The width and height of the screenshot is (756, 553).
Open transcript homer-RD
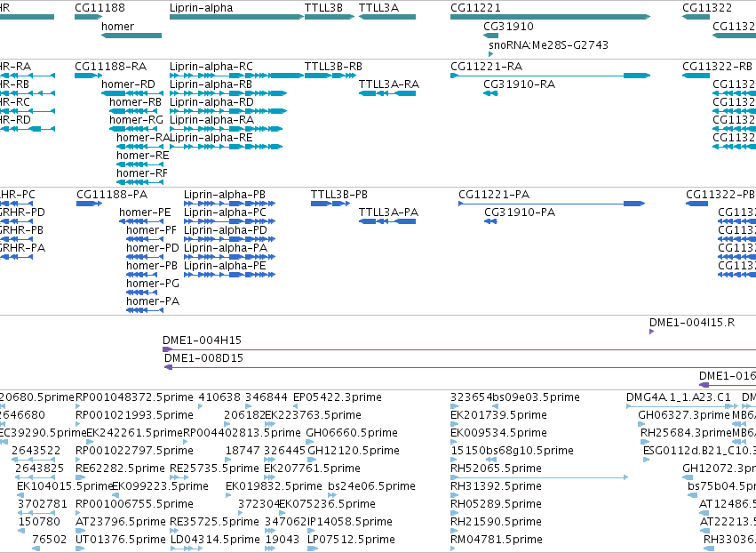point(132,93)
